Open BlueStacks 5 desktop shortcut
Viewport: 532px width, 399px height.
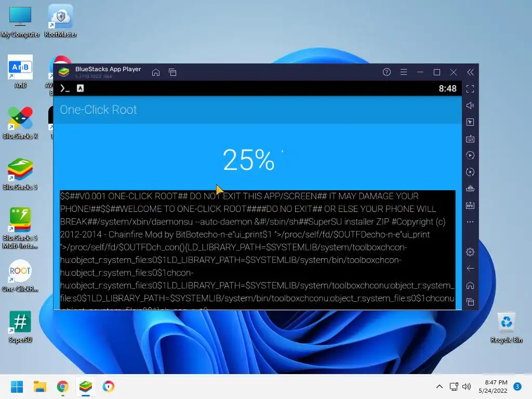[x=20, y=174]
